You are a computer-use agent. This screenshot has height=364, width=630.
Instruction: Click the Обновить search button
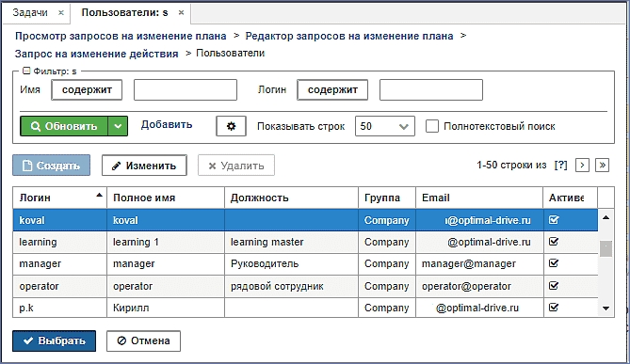coord(64,126)
